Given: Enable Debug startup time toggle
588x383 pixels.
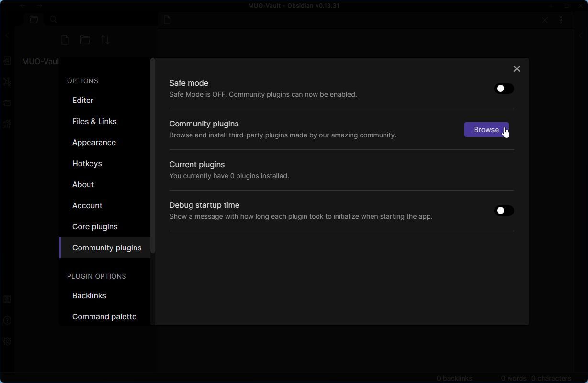Looking at the screenshot, I should click(x=504, y=211).
